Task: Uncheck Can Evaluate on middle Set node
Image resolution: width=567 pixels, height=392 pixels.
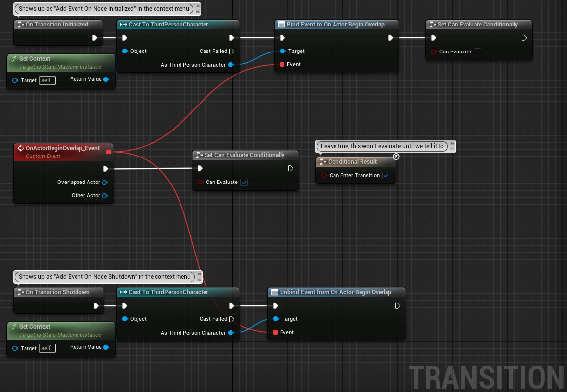Action: tap(244, 182)
